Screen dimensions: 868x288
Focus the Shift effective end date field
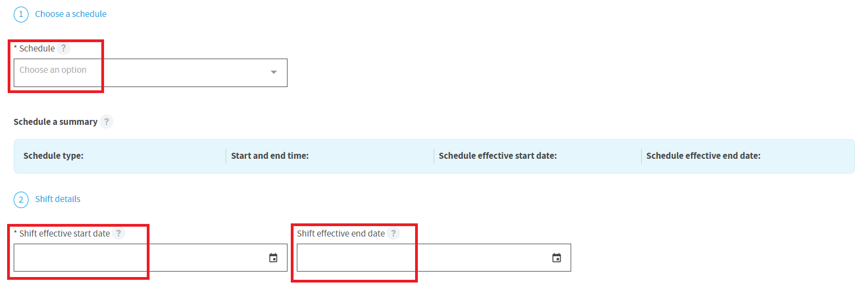point(434,257)
